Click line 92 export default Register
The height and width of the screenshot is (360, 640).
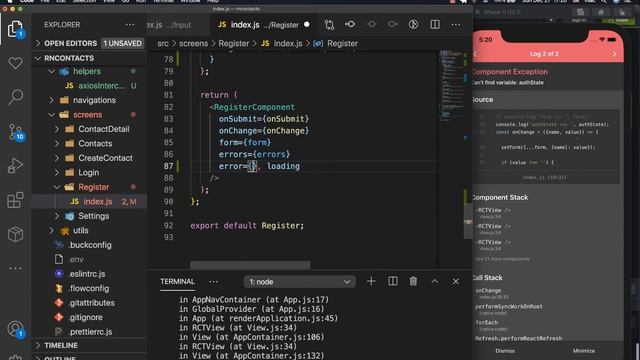pos(247,225)
